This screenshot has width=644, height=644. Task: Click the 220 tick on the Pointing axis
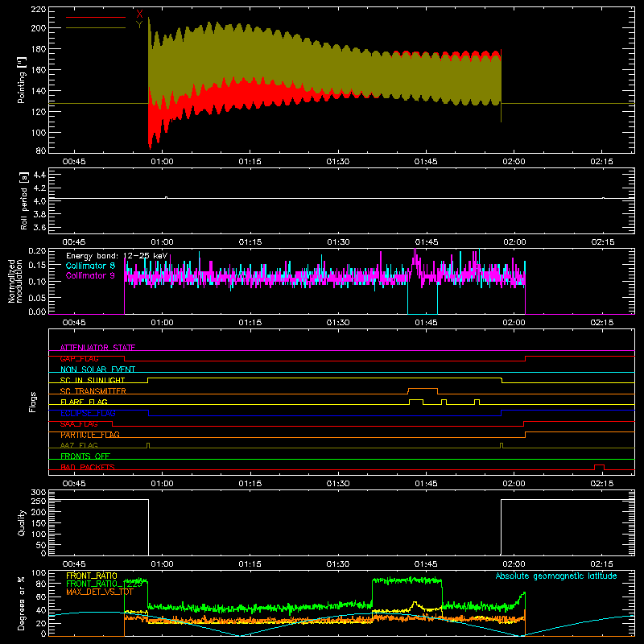click(38, 9)
